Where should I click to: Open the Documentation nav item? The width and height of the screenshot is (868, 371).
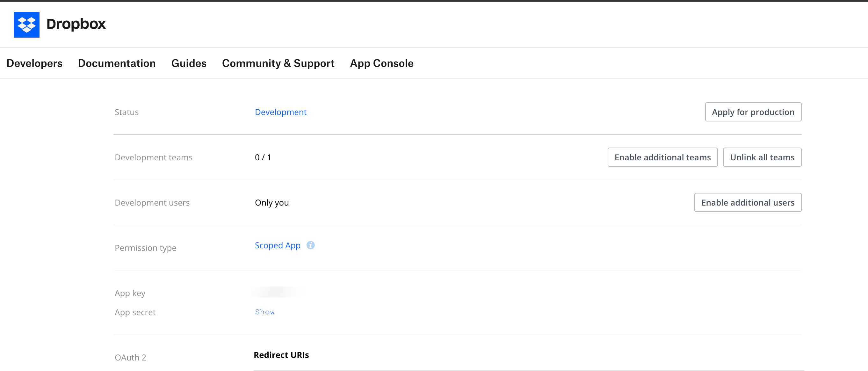click(117, 63)
